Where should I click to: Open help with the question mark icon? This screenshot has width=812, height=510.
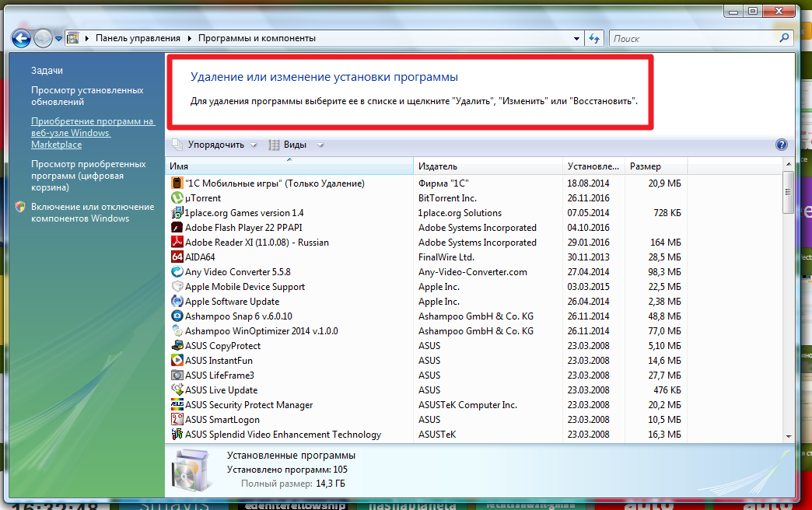tap(782, 145)
